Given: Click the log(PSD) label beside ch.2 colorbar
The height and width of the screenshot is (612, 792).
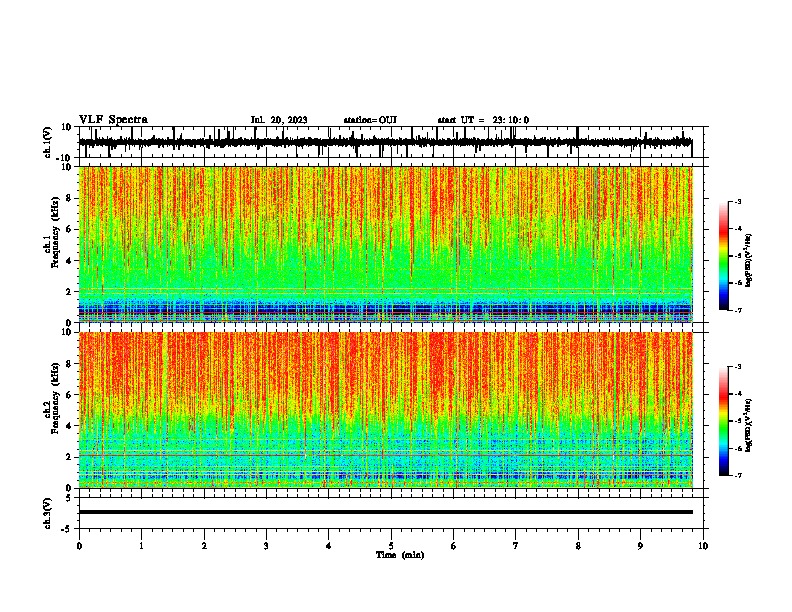Looking at the screenshot, I should pyautogui.click(x=749, y=426).
